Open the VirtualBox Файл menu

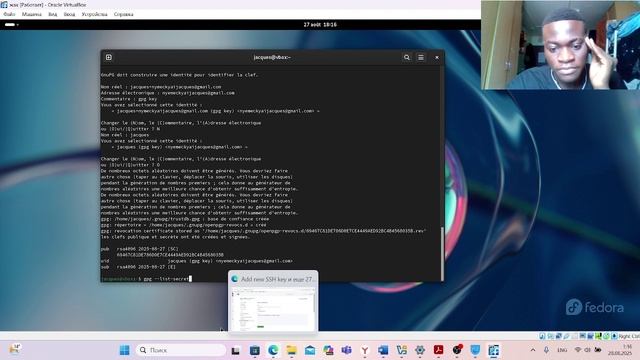pyautogui.click(x=9, y=14)
